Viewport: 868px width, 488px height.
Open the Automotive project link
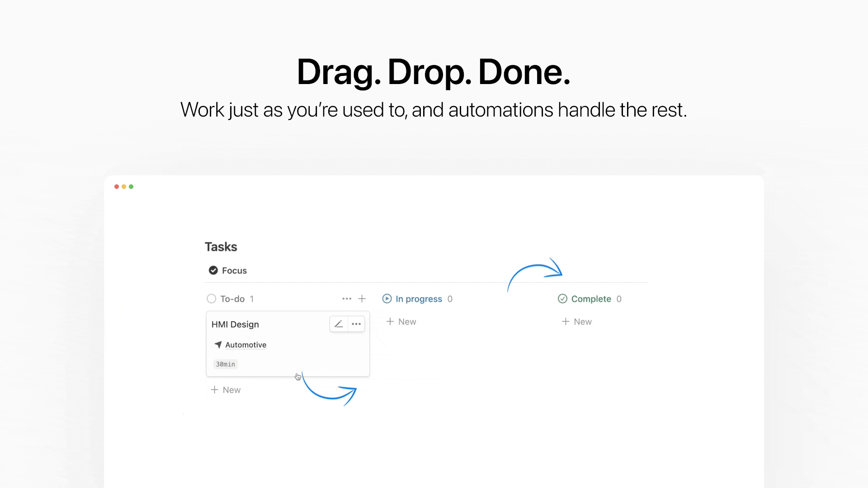point(246,344)
